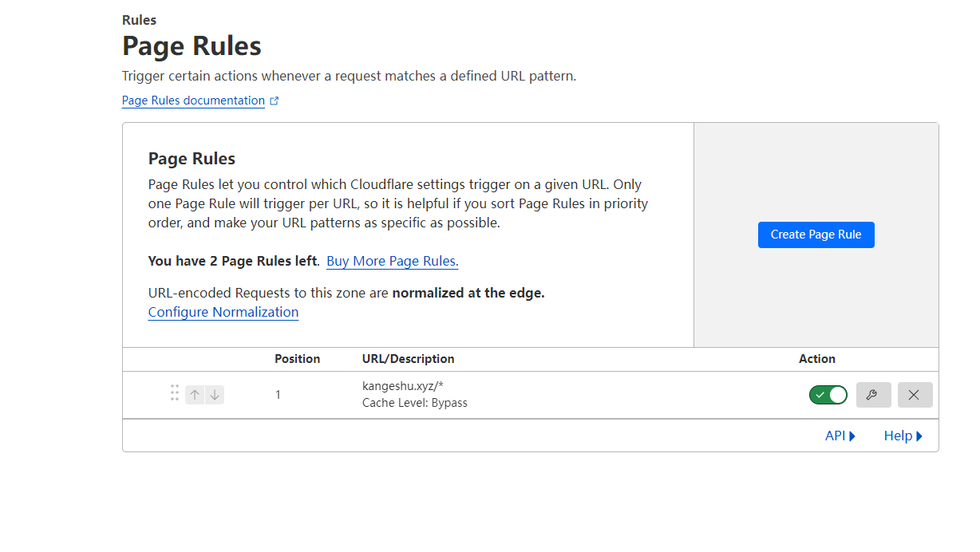980x552 pixels.
Task: Move the rule up with the up arrow
Action: [x=195, y=395]
